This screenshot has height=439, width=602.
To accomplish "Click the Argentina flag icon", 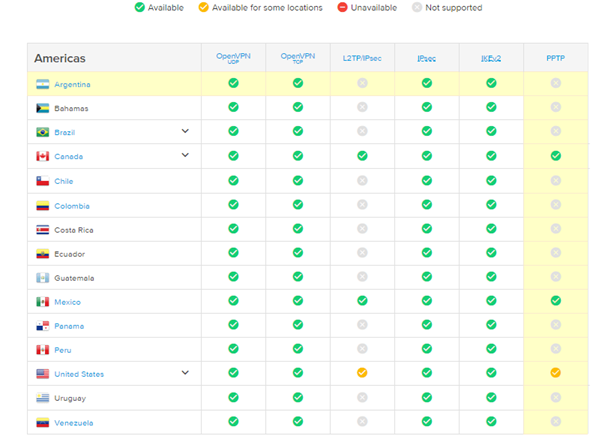I will coord(43,84).
